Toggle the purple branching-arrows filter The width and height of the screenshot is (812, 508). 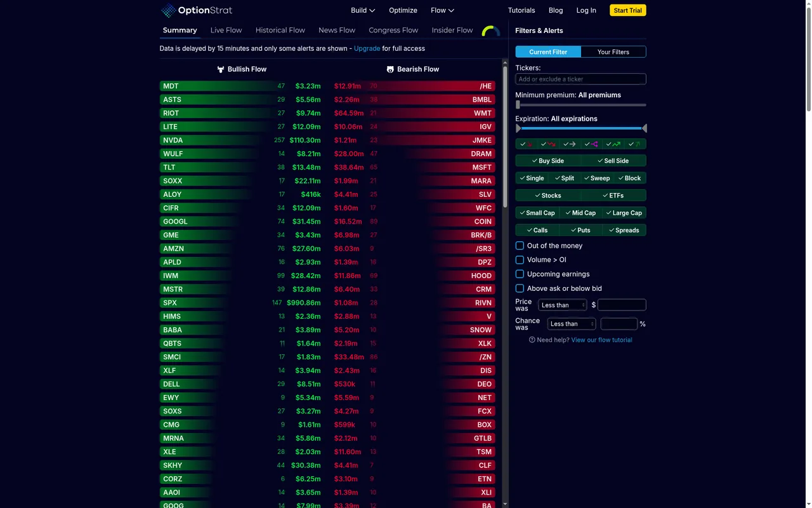pyautogui.click(x=591, y=144)
